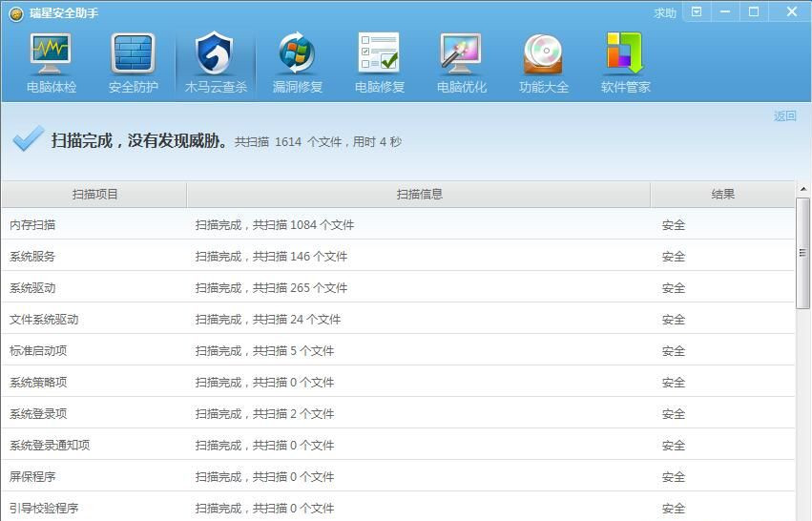Click '共扫描 146 个文件' scan info
812x521 pixels.
click(x=300, y=257)
